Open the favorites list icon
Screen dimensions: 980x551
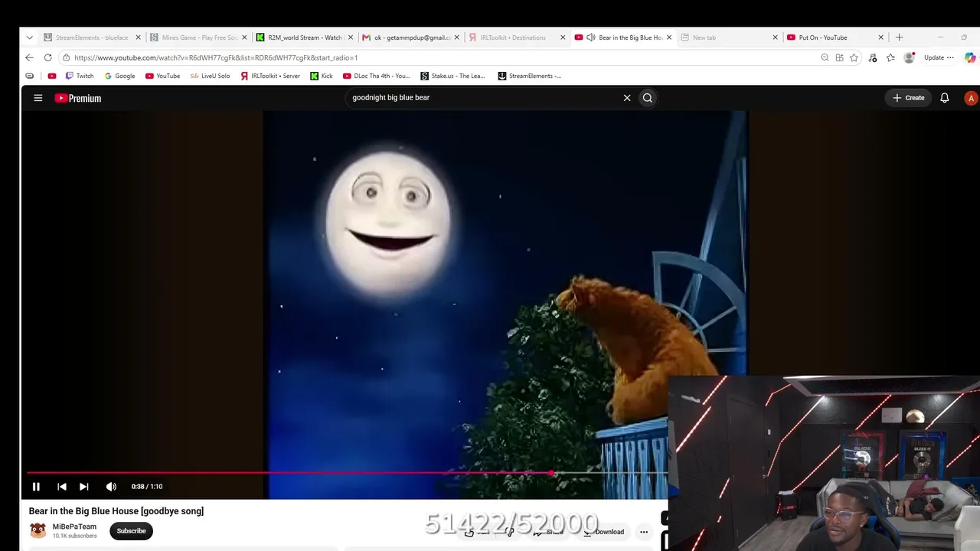click(890, 57)
